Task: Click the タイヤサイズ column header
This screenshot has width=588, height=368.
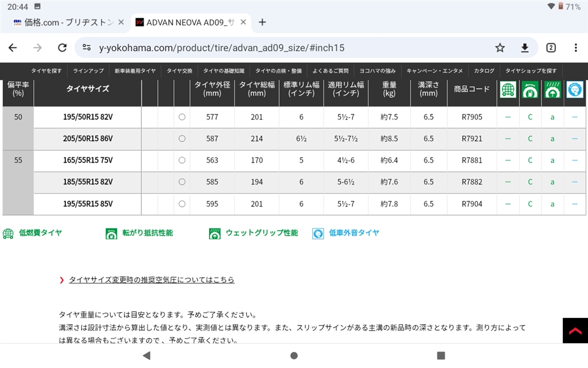Action: [x=88, y=89]
